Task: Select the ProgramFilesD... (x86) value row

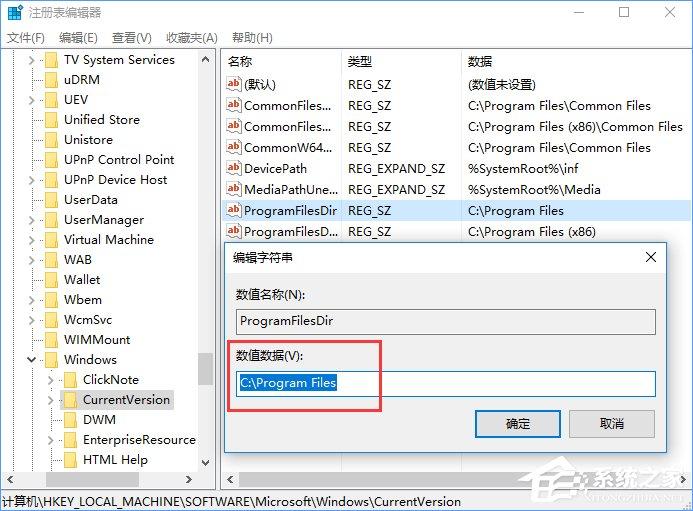Action: pyautogui.click(x=457, y=232)
